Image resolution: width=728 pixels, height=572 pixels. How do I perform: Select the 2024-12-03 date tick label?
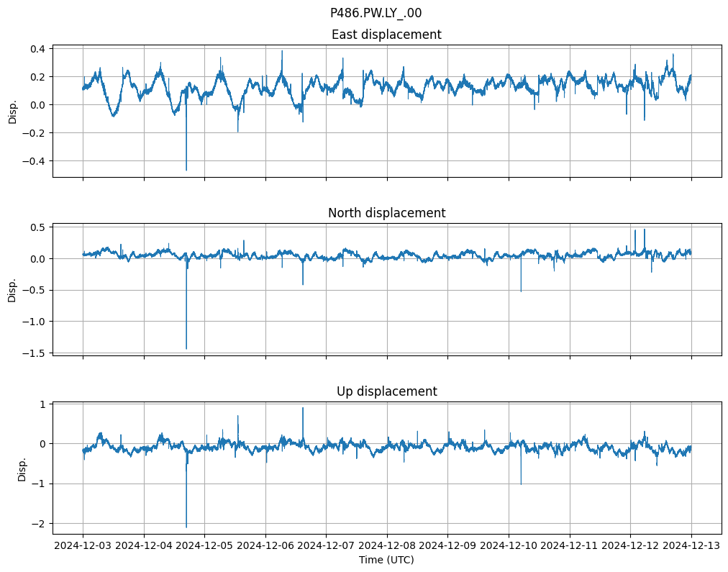pyautogui.click(x=83, y=545)
